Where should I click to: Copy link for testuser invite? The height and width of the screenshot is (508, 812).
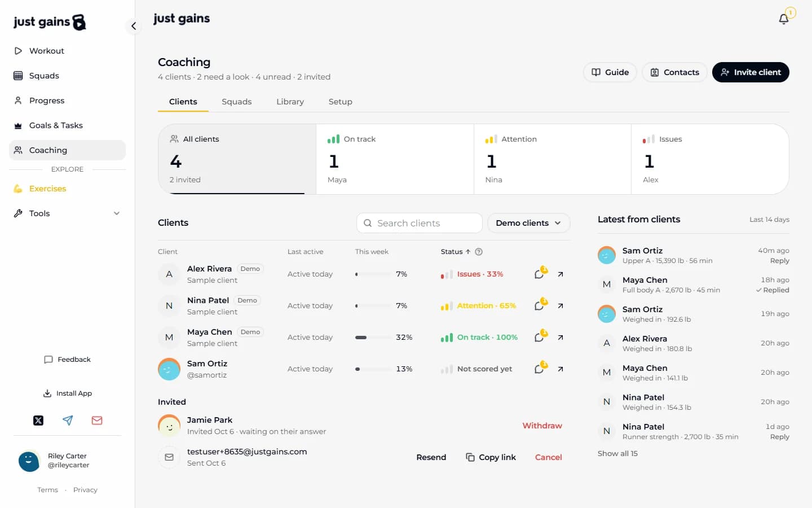(x=491, y=457)
